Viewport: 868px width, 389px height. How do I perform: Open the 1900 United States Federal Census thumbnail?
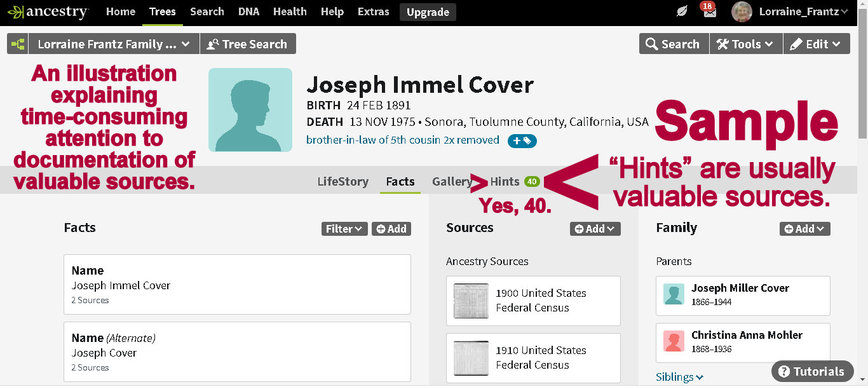click(471, 301)
